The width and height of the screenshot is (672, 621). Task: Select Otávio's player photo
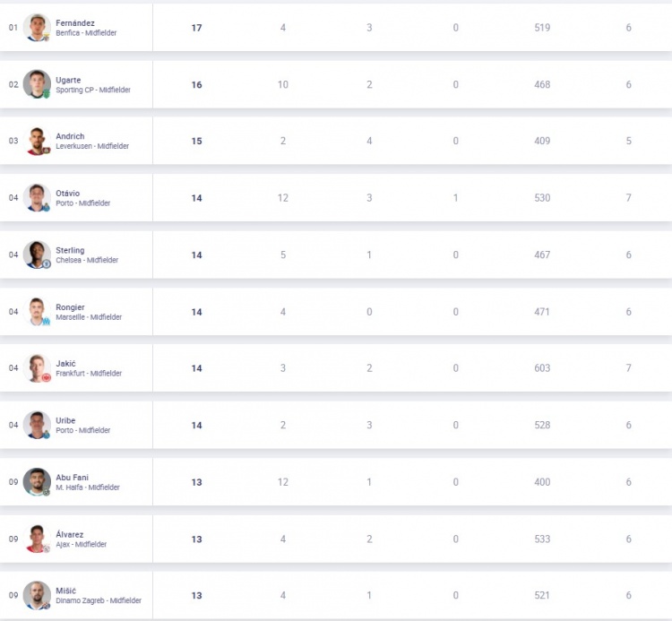(x=37, y=198)
